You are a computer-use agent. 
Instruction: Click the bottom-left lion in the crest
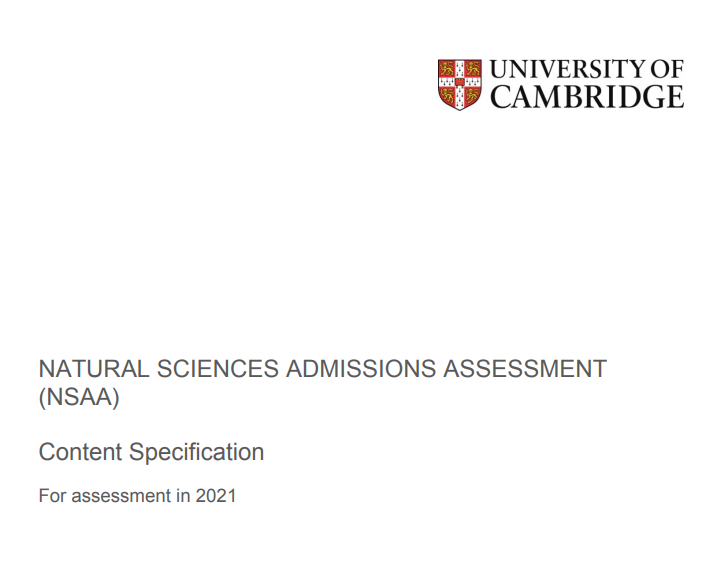447,95
